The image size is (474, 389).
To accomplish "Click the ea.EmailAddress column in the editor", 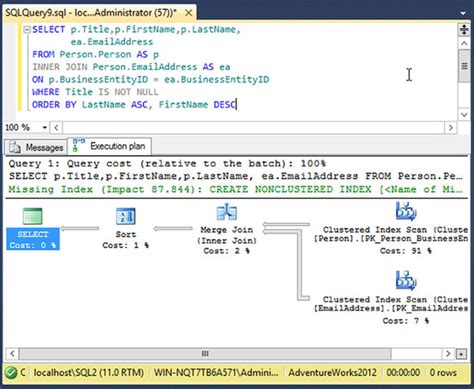I will [x=112, y=42].
